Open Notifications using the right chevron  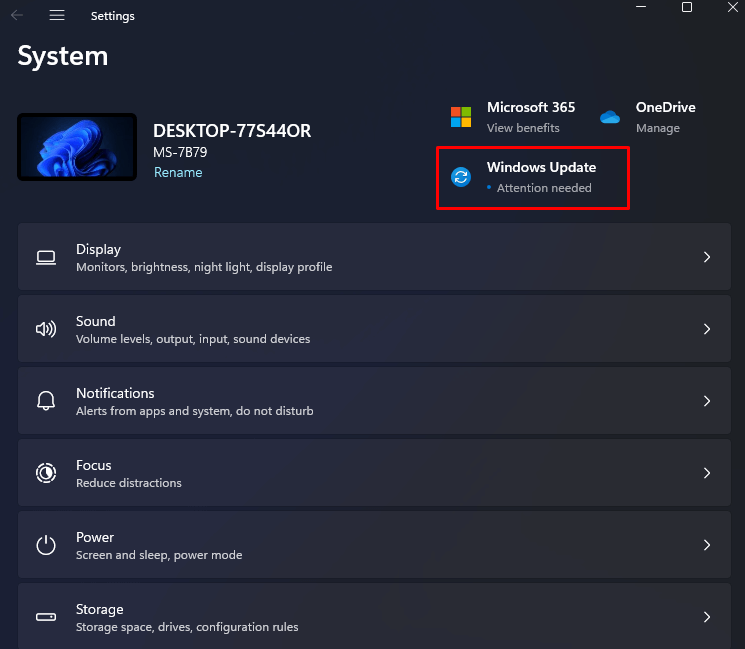(706, 401)
